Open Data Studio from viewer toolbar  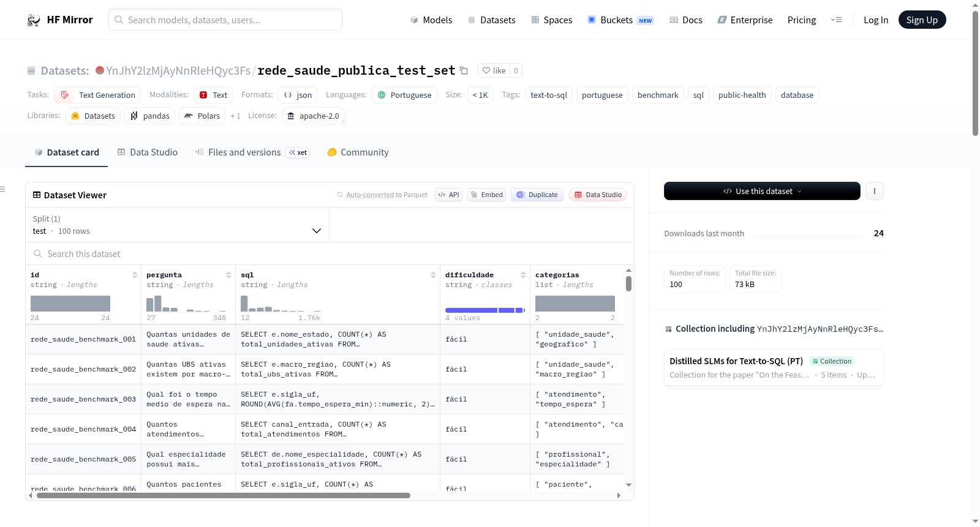point(598,195)
